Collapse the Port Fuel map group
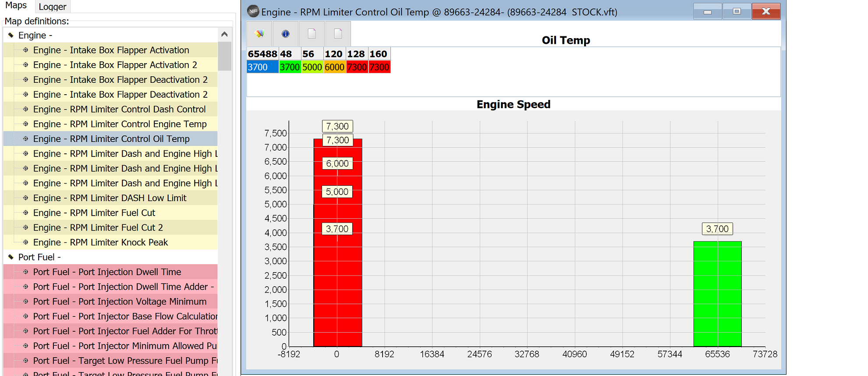The height and width of the screenshot is (376, 868). tap(11, 257)
